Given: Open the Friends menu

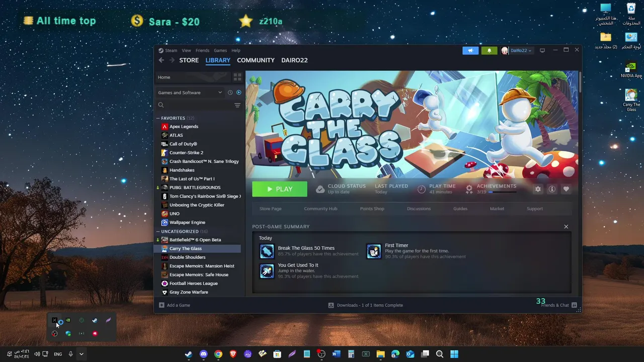Looking at the screenshot, I should click(202, 50).
